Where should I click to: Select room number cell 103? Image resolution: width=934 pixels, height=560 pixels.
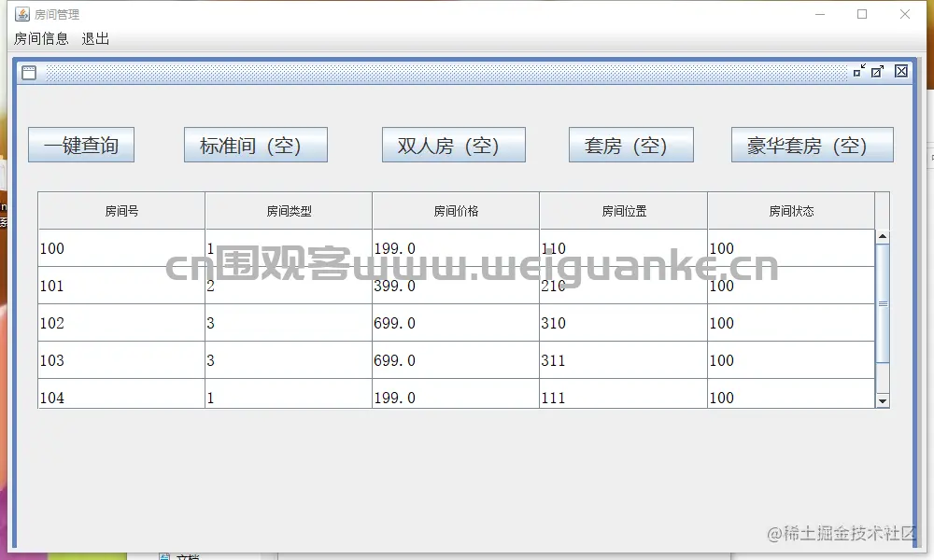(121, 360)
